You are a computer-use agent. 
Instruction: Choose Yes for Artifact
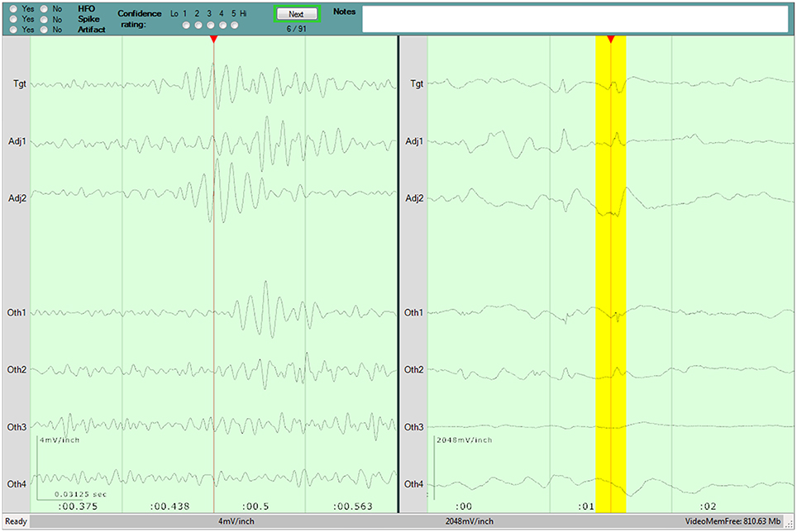point(13,30)
